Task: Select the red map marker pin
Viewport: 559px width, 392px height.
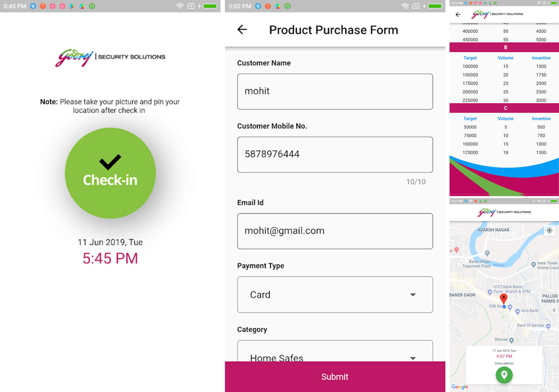Action: point(504,298)
